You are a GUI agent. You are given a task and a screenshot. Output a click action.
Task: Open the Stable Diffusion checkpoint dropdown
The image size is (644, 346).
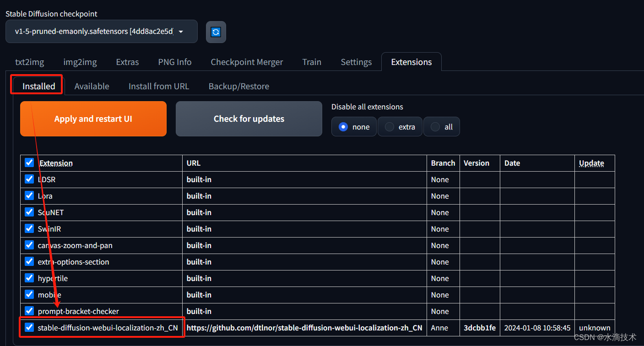pos(102,32)
